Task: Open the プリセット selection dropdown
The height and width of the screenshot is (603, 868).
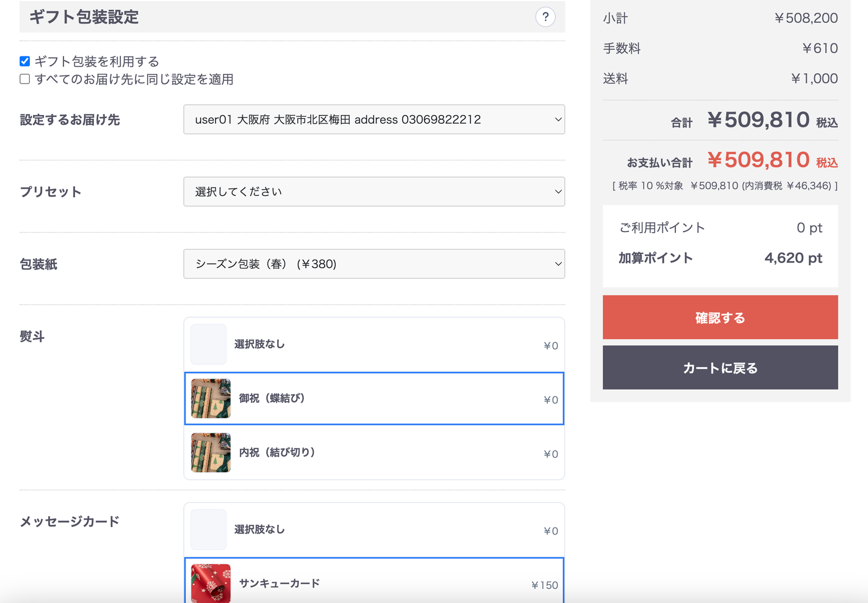Action: pos(374,191)
